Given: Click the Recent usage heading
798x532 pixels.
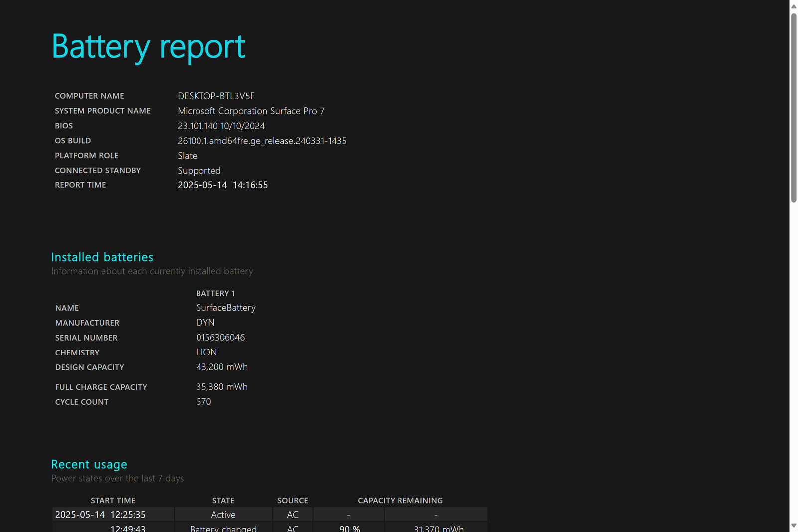Looking at the screenshot, I should (89, 464).
